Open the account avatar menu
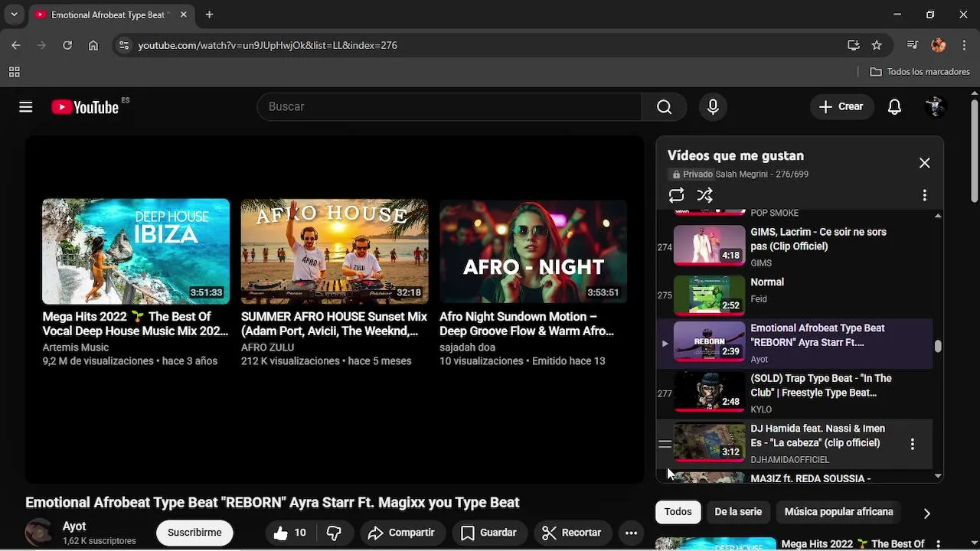 (x=936, y=107)
